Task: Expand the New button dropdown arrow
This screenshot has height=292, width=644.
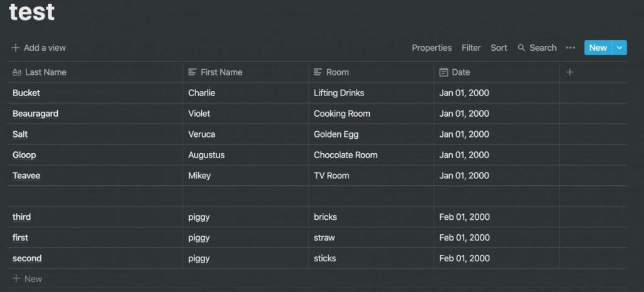Action: pos(619,48)
